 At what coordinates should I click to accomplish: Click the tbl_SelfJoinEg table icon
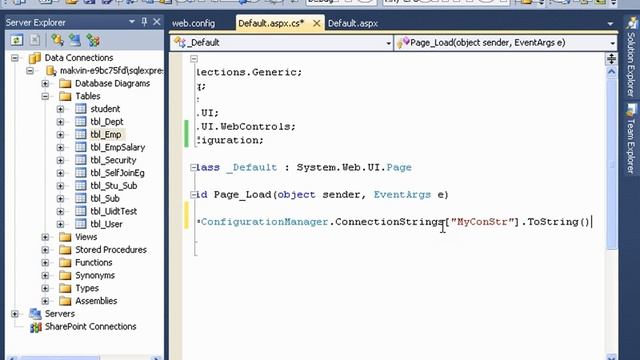click(x=81, y=173)
